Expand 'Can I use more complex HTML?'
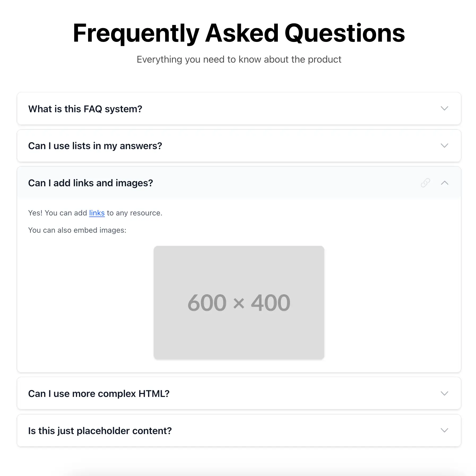The height and width of the screenshot is (476, 476). tap(99, 393)
